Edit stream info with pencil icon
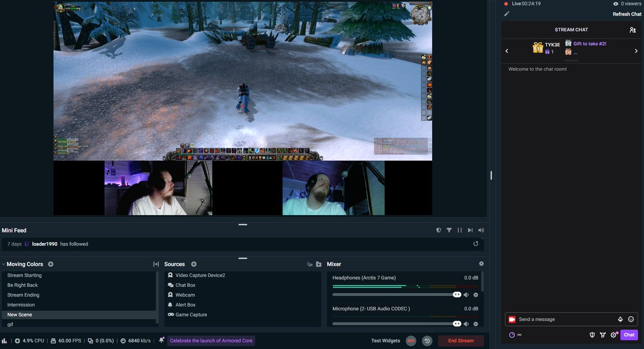 506,13
